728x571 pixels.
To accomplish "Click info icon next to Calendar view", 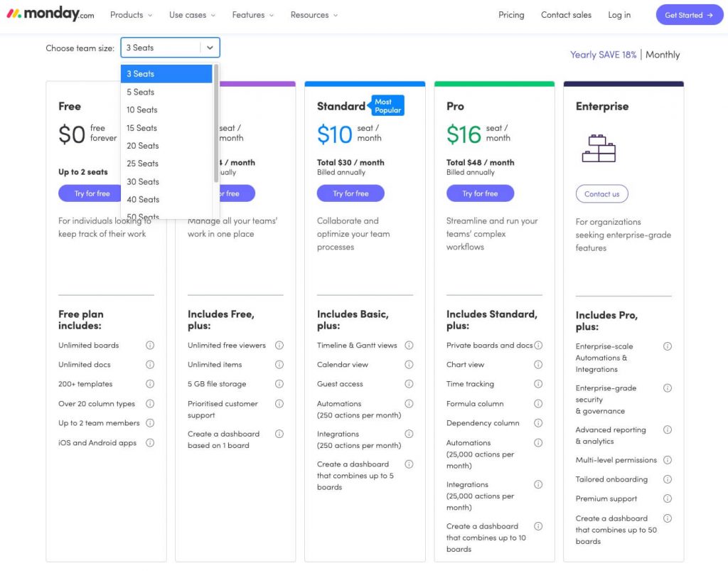I will 409,364.
